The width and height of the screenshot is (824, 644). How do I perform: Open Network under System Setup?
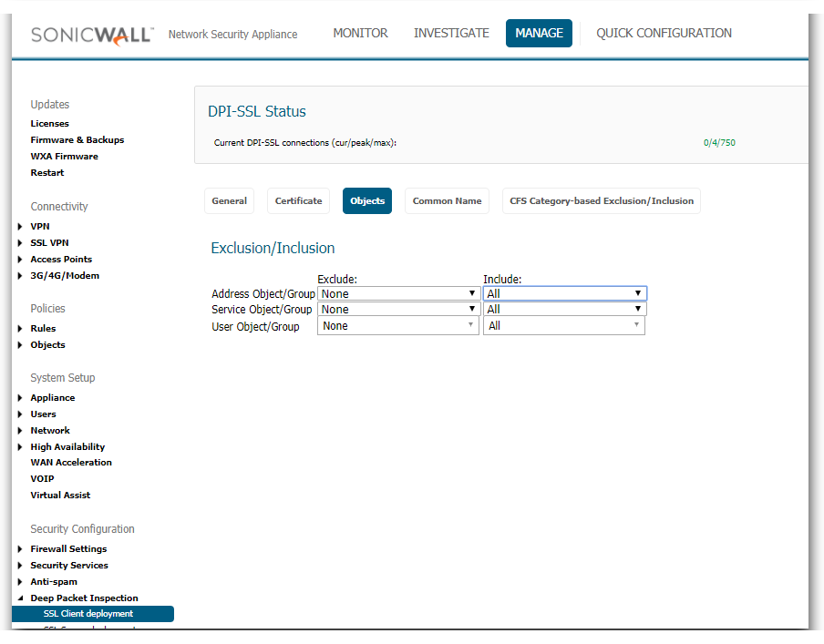click(50, 430)
